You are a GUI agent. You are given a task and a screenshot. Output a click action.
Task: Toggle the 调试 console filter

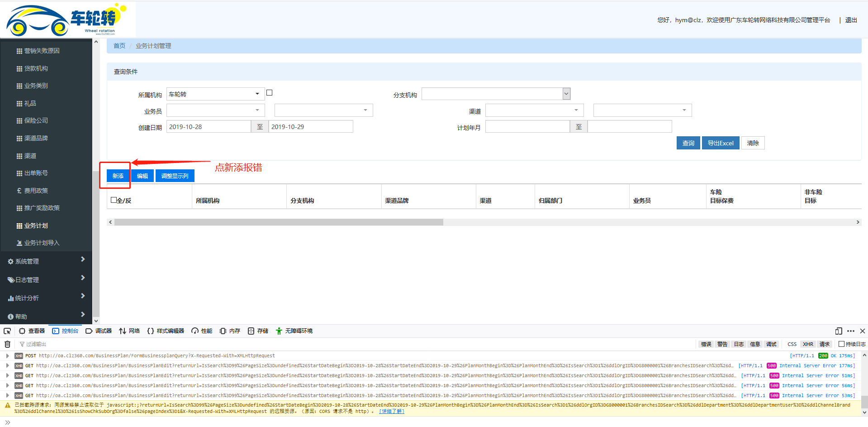(771, 344)
